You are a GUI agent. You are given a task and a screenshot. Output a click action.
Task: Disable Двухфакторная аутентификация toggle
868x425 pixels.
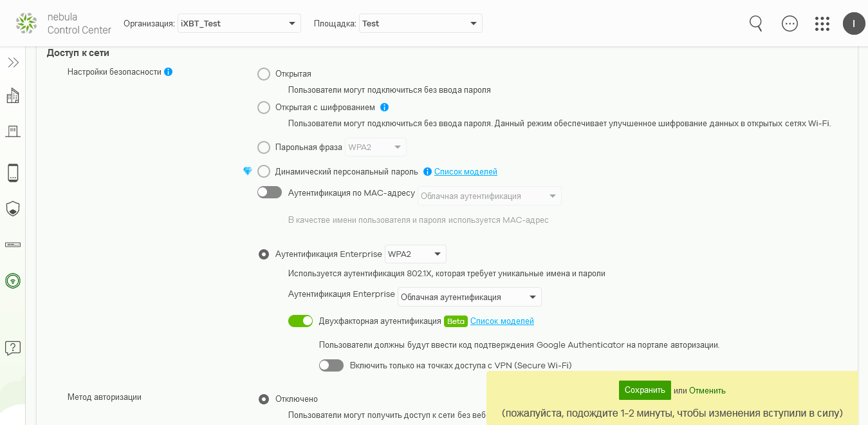pos(300,321)
